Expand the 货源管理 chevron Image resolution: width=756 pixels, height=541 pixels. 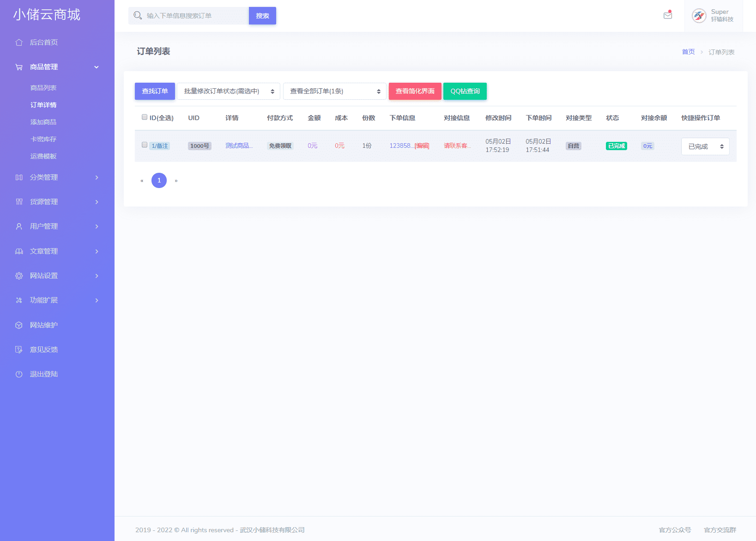(97, 202)
